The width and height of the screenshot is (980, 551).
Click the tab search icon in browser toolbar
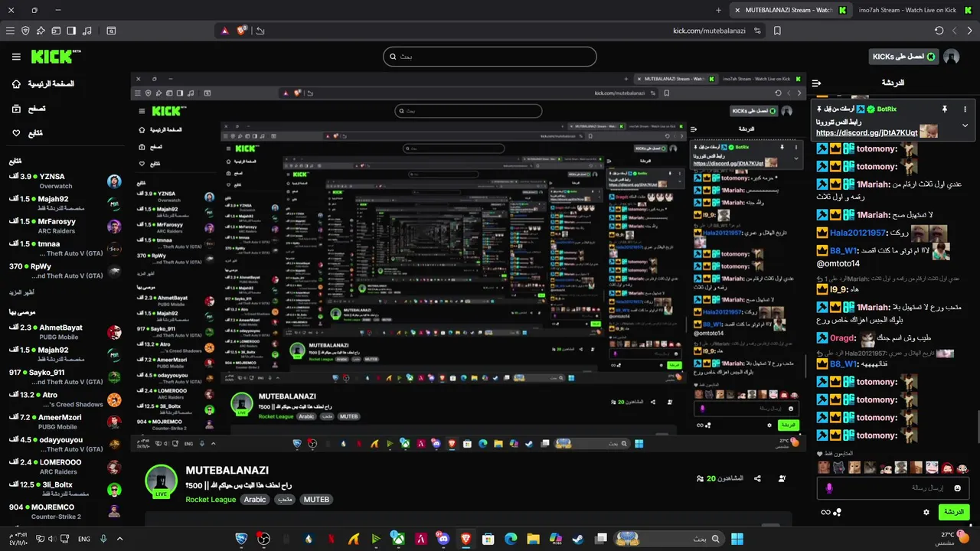coord(111,31)
